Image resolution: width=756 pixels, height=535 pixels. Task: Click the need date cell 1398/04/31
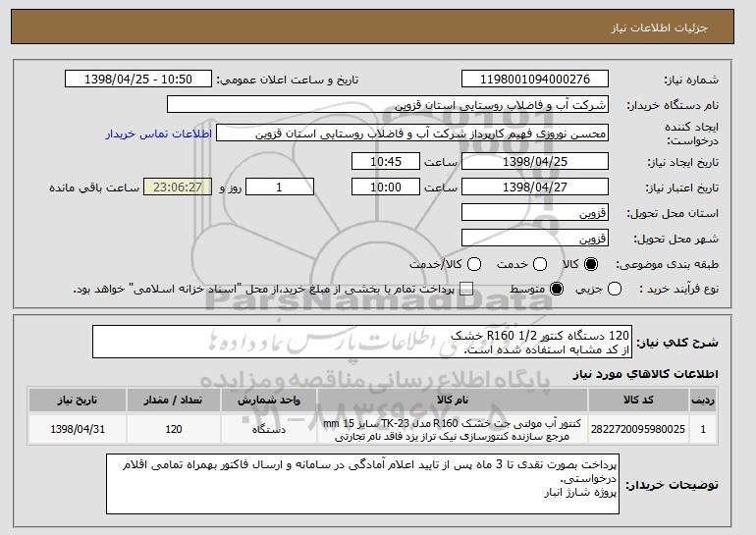(x=78, y=429)
